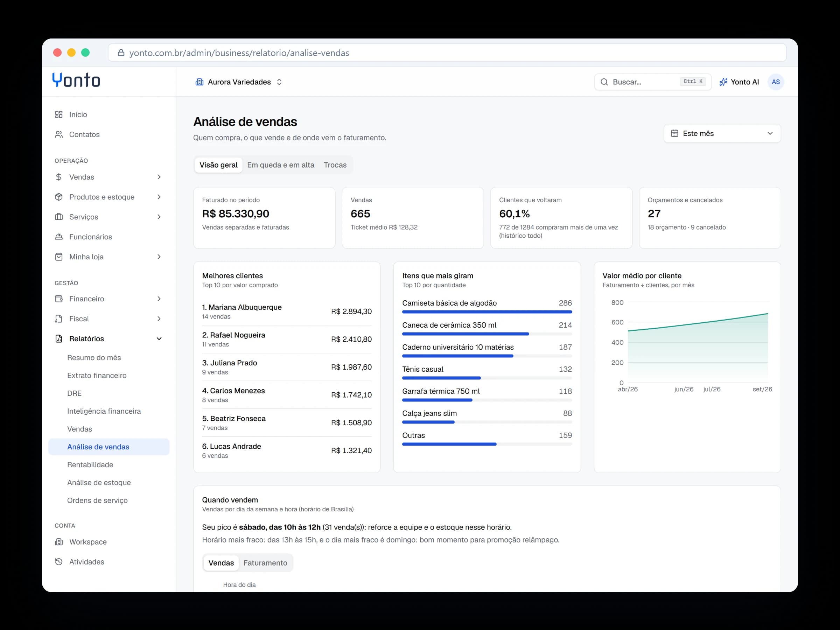
Task: Open the Trocas tab
Action: 335,165
